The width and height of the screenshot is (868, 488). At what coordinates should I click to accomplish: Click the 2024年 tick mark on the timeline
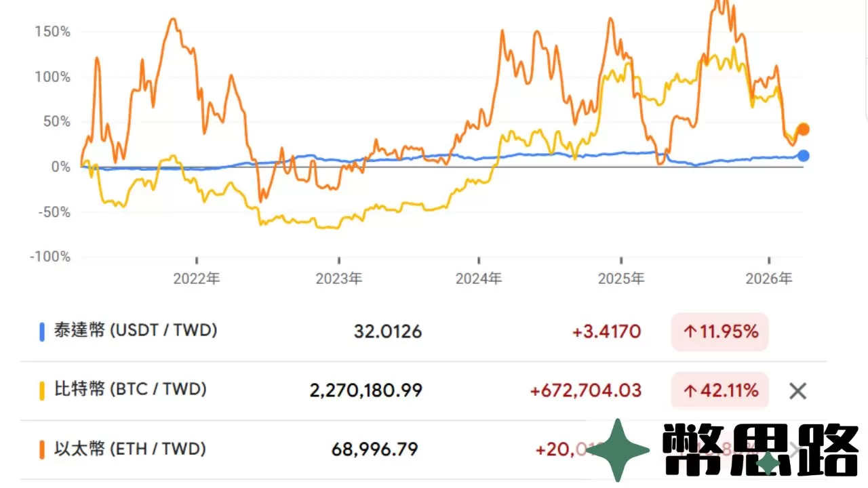[479, 261]
